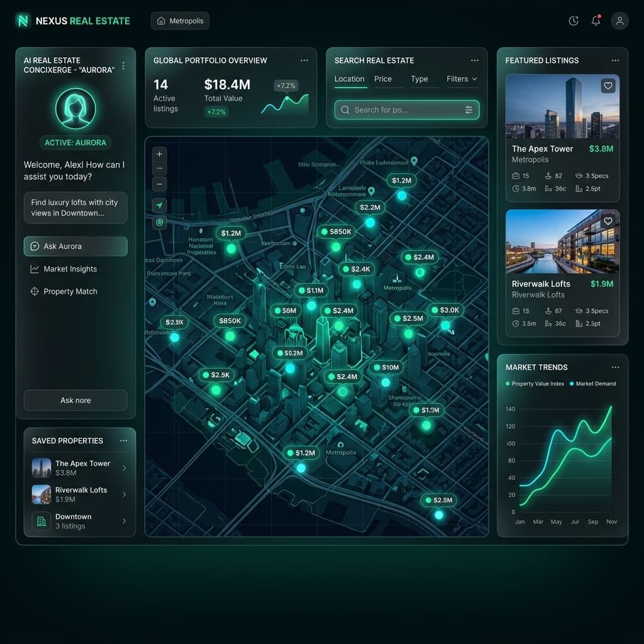Favorite the Riverwalk Lofts listing heart
Screen dimensions: 644x644
[x=608, y=221]
